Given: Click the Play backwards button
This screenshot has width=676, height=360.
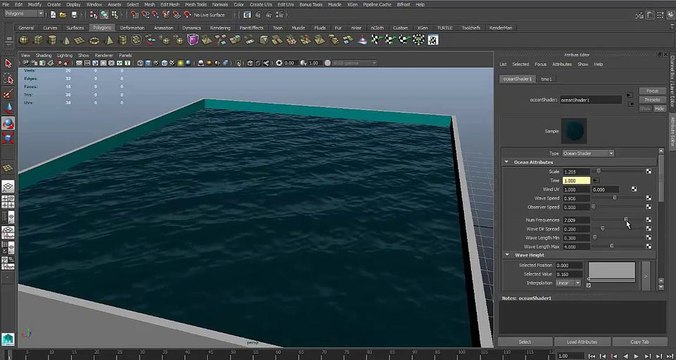Looking at the screenshot, I should (x=626, y=356).
